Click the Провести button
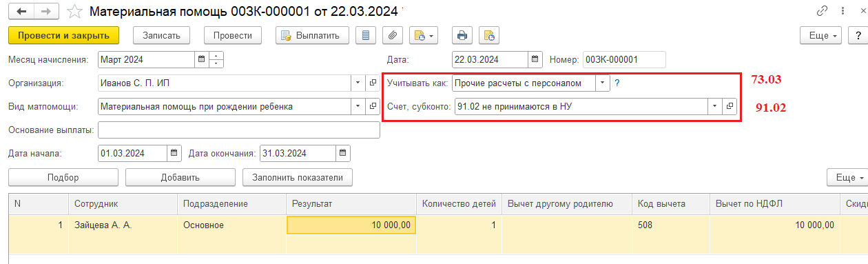This screenshot has width=868, height=264. click(x=233, y=35)
